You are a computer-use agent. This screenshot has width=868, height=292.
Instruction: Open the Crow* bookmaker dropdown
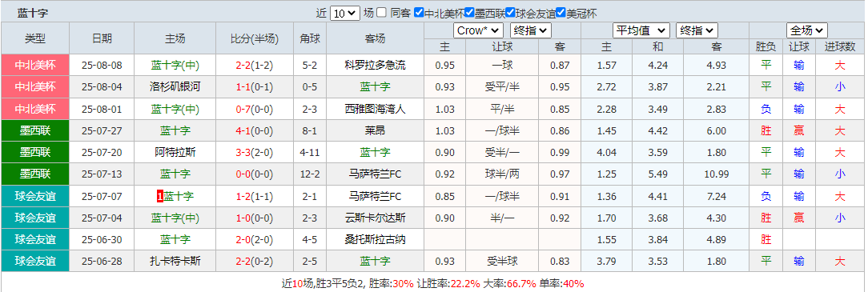478,30
